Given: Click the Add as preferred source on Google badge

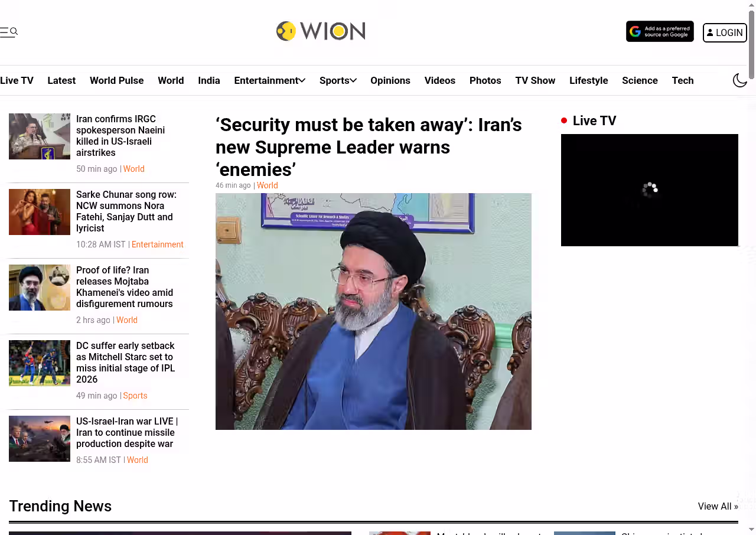Looking at the screenshot, I should pos(660,32).
